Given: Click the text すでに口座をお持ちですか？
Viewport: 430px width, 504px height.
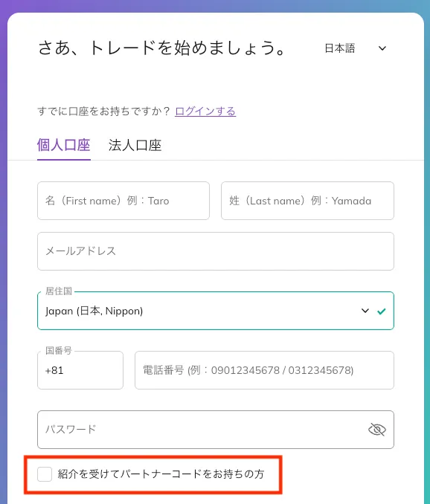Looking at the screenshot, I should click(103, 112).
